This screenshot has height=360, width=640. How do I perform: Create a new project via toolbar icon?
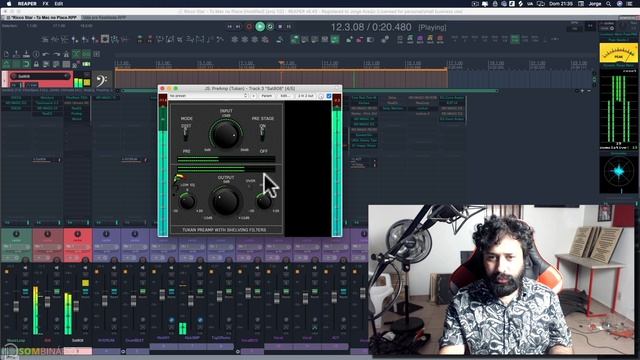pyautogui.click(x=6, y=54)
